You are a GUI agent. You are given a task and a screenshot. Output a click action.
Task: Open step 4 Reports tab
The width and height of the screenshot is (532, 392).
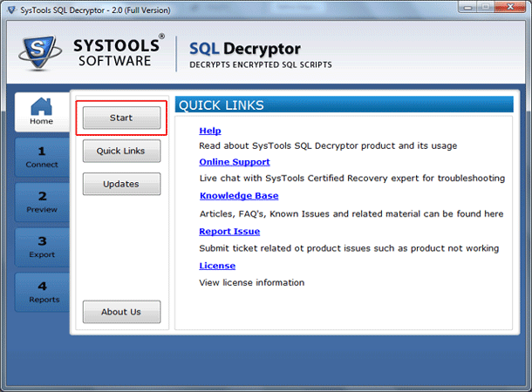[42, 293]
